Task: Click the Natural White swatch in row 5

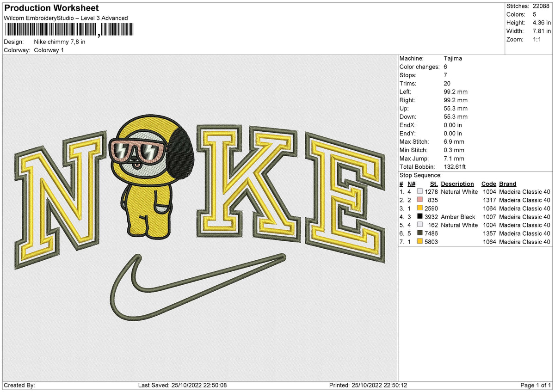Action: click(x=419, y=225)
